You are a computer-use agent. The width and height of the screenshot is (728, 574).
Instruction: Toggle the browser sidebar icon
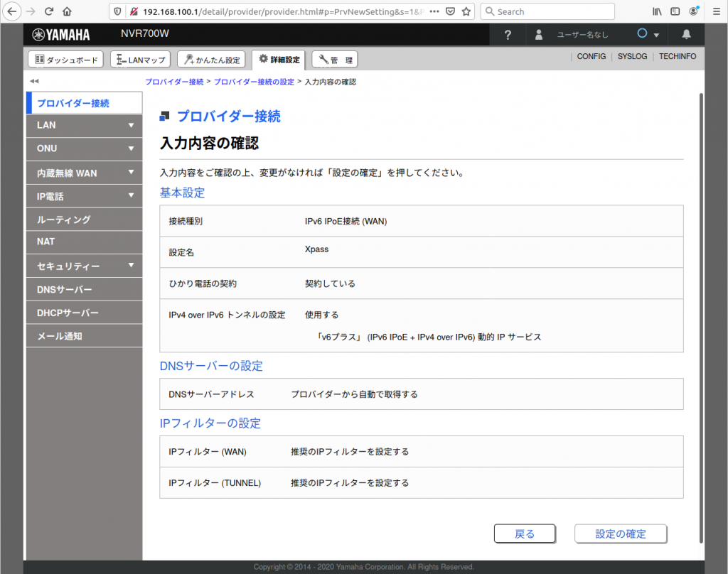(675, 11)
